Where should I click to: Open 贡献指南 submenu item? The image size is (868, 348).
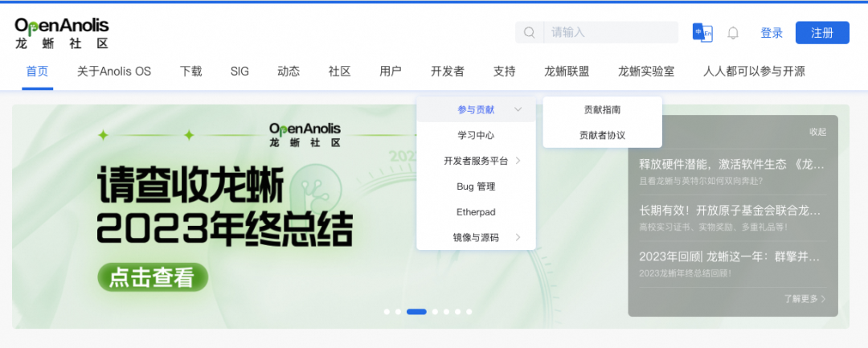[x=602, y=109]
